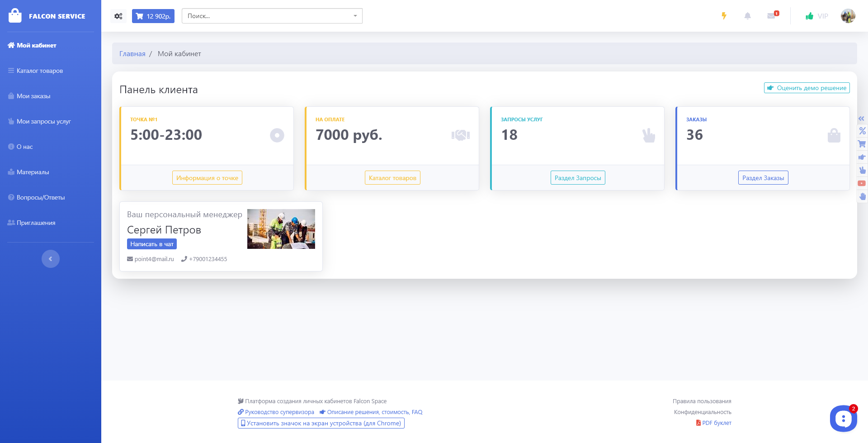Open notifications bell
Screen dimensions: 868x443
(x=747, y=16)
